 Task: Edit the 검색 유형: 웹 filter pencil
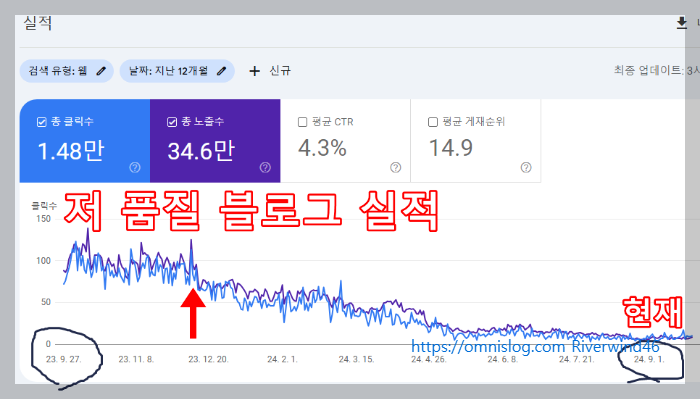[101, 71]
